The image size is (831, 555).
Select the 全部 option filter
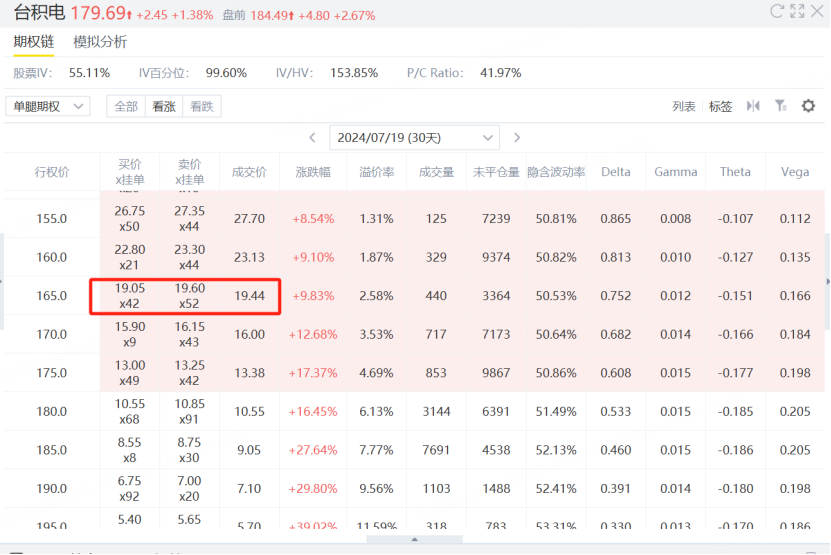pyautogui.click(x=126, y=107)
